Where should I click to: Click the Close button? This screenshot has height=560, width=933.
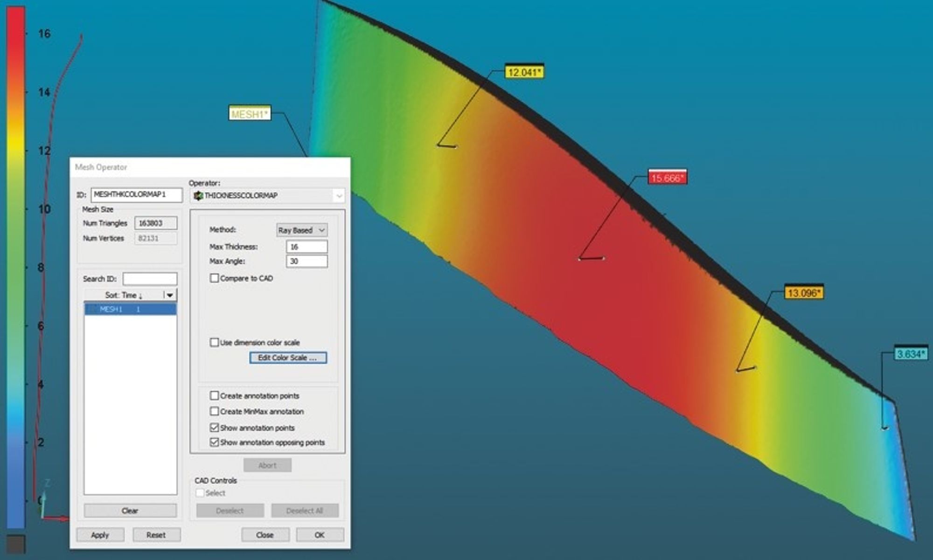tap(265, 535)
